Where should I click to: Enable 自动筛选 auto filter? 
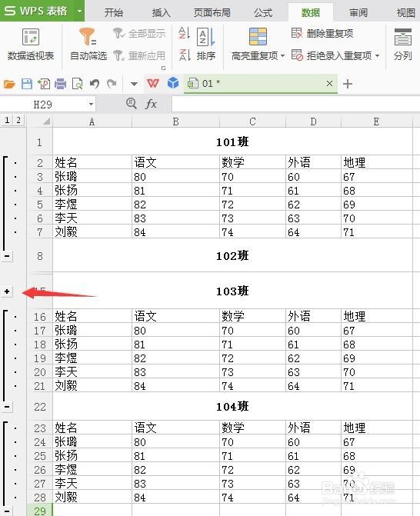[x=88, y=45]
